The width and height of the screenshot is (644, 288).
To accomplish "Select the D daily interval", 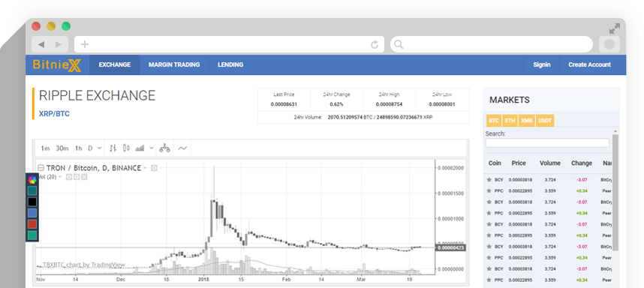I will [90, 148].
